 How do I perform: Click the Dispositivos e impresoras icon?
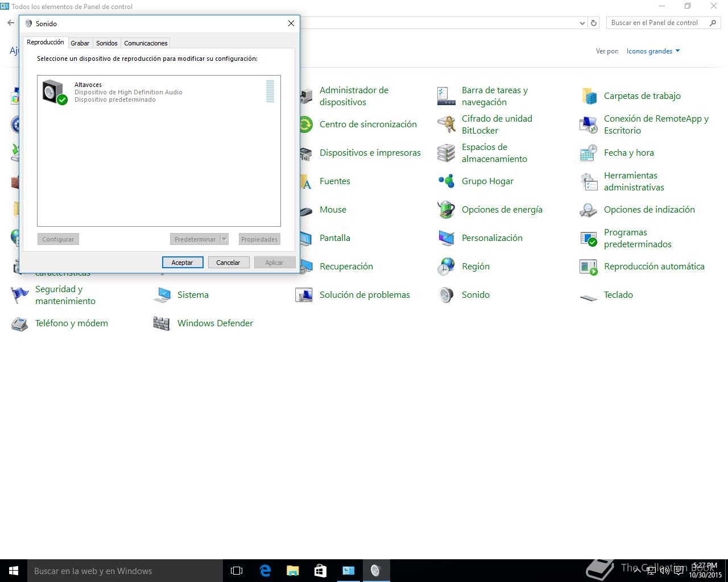tap(306, 153)
